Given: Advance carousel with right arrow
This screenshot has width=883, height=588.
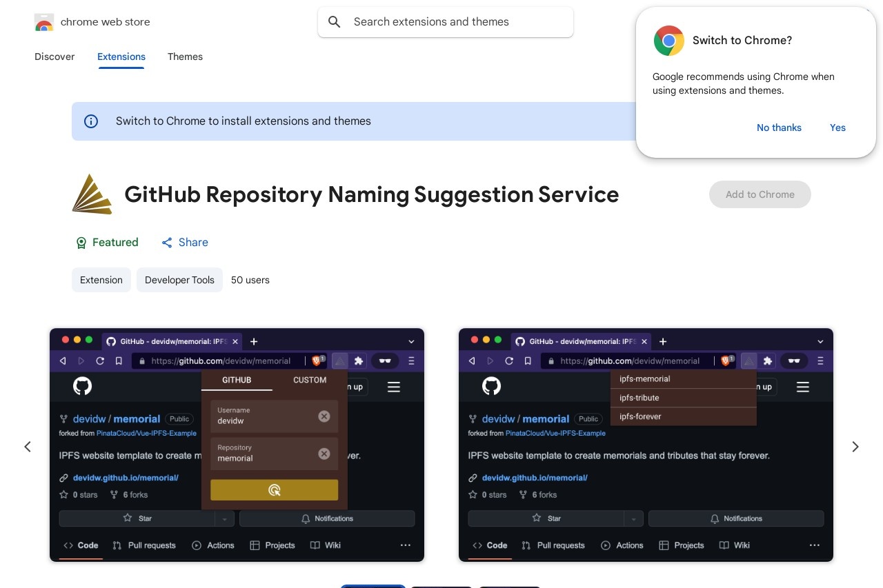Looking at the screenshot, I should 855,447.
